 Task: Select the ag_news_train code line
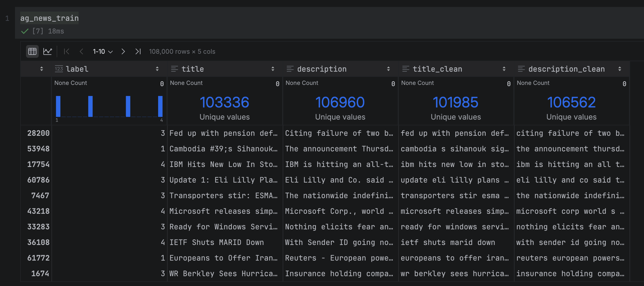tap(49, 18)
